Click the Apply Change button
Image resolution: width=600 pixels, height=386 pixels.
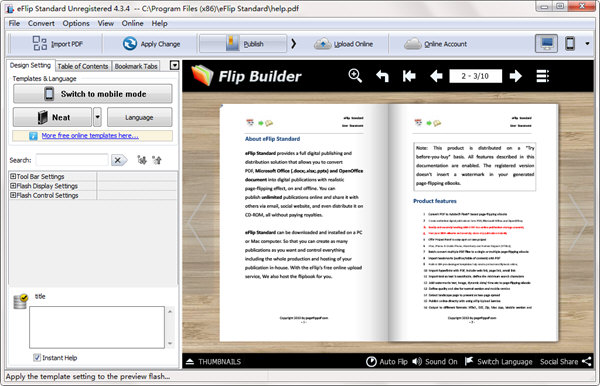151,44
